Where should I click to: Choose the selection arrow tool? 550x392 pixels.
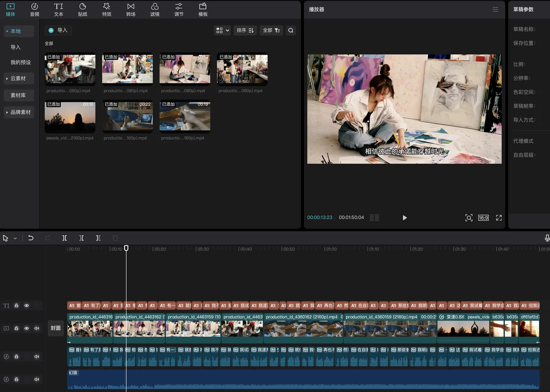(5, 238)
